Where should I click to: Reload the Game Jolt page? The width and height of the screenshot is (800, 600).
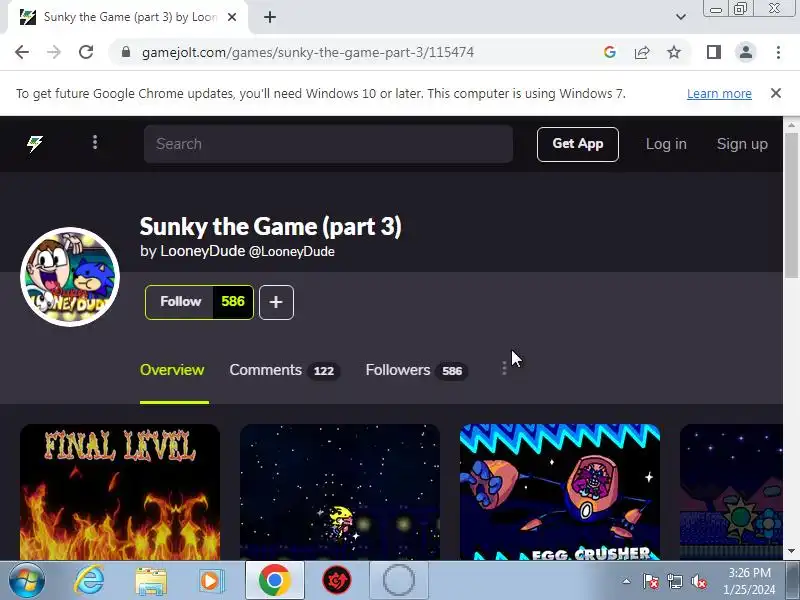point(86,52)
